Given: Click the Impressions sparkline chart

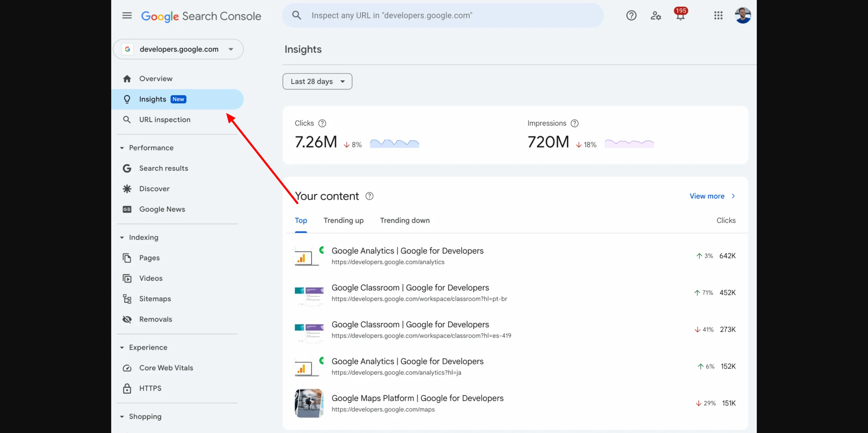Looking at the screenshot, I should tap(629, 143).
